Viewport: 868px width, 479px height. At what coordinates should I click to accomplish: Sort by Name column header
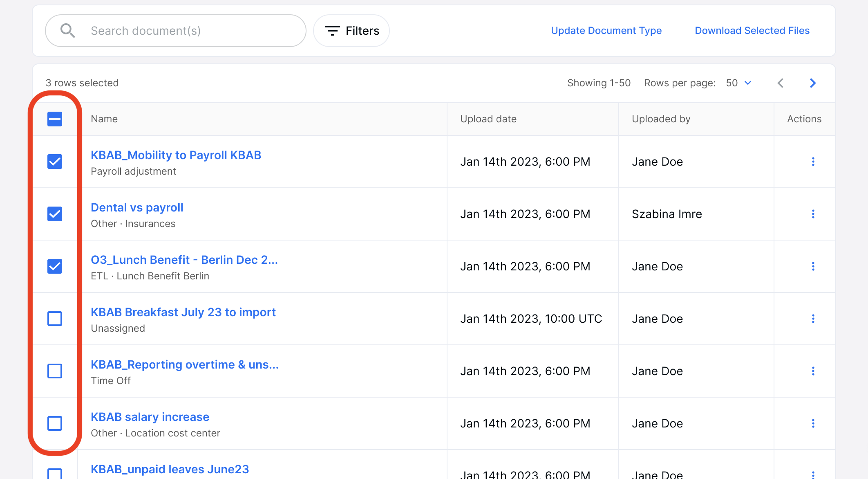point(104,119)
